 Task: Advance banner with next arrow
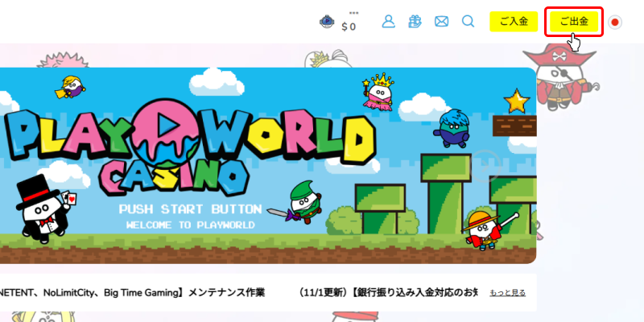[485, 166]
